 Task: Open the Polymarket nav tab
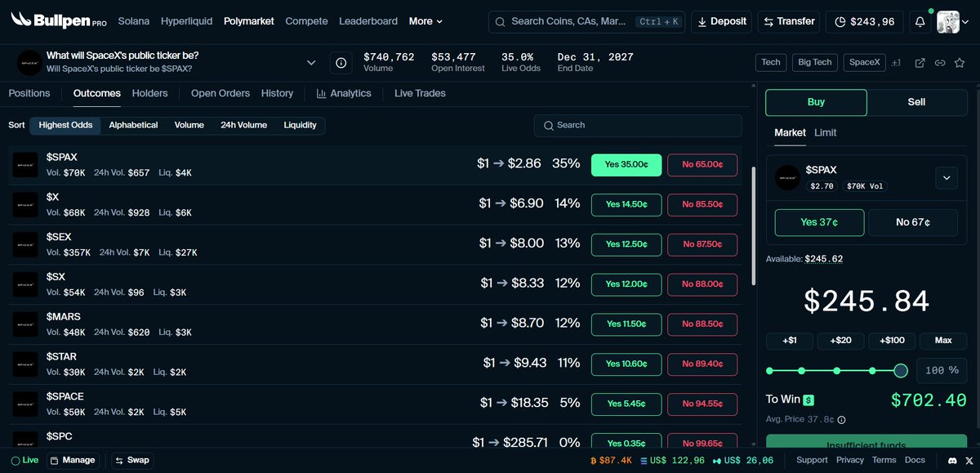coord(249,21)
